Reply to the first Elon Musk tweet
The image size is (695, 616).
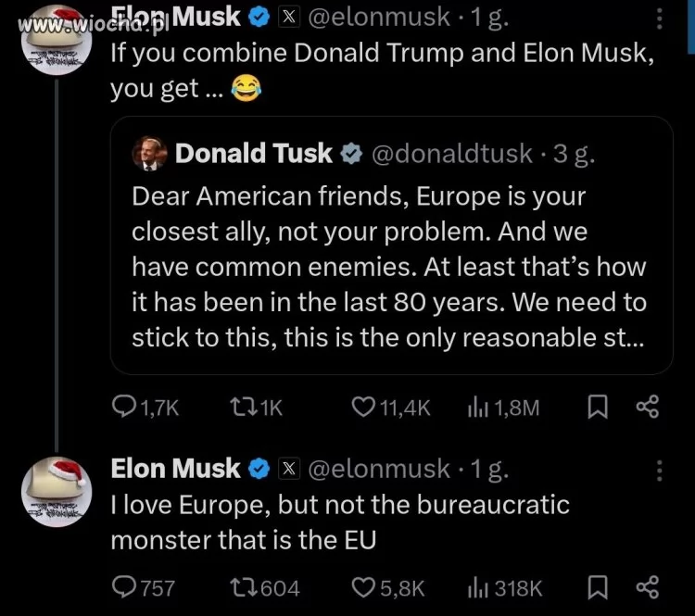pos(124,407)
